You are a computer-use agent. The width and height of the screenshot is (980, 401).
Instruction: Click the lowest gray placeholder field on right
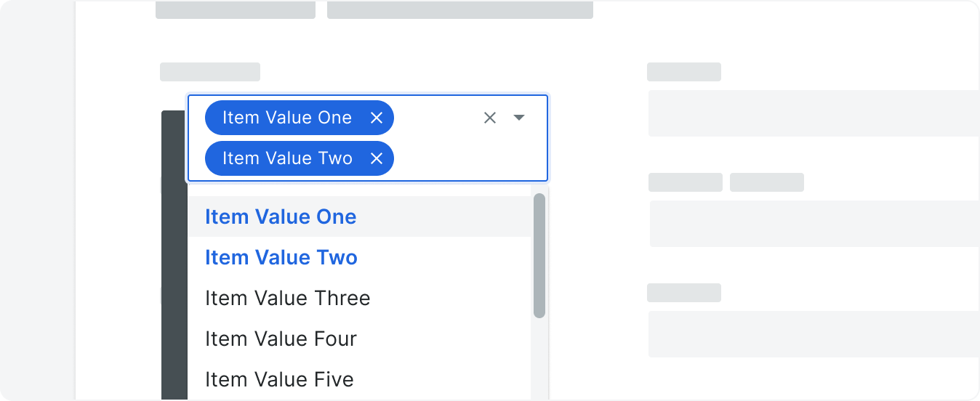pos(814,334)
